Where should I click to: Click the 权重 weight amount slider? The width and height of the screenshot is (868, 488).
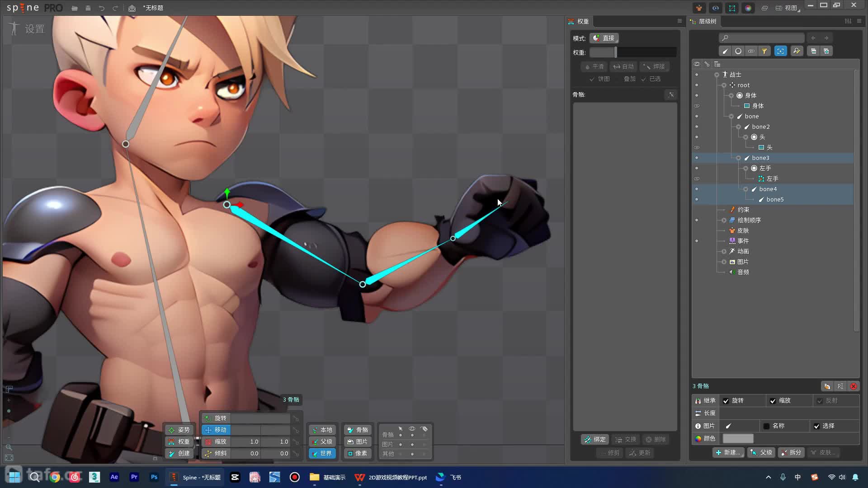pyautogui.click(x=633, y=52)
